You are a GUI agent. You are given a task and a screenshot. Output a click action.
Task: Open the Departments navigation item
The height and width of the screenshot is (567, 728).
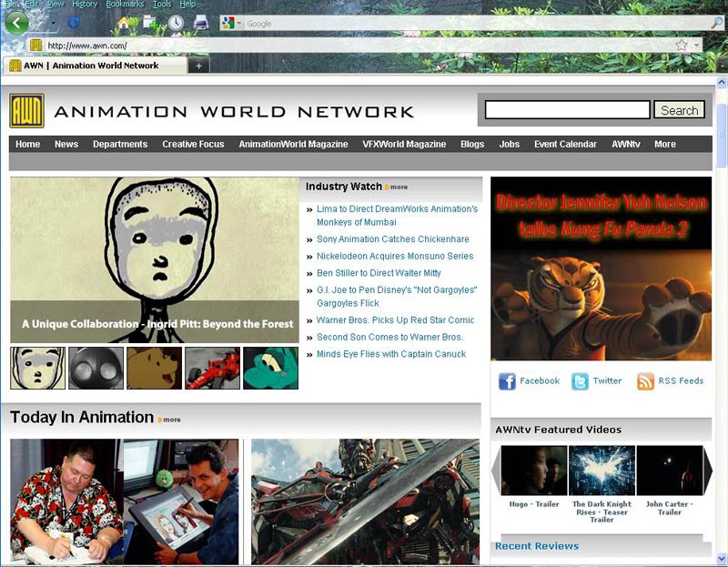pos(120,145)
